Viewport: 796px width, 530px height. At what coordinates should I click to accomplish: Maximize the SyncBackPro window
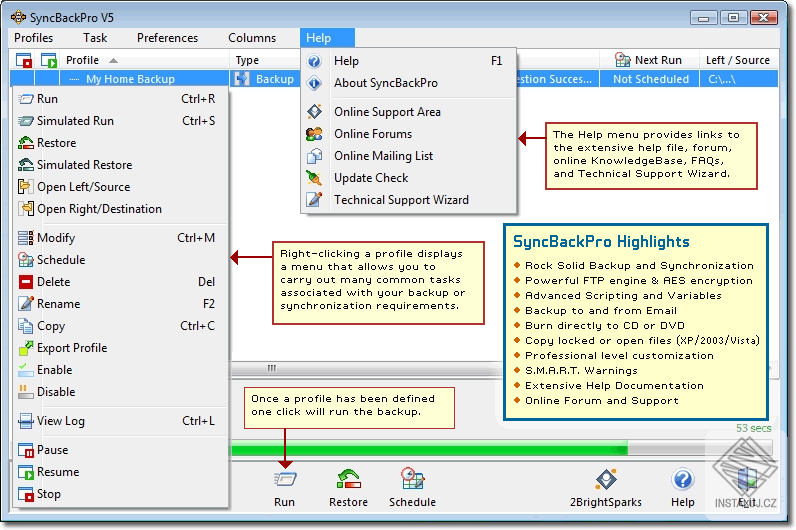click(734, 18)
